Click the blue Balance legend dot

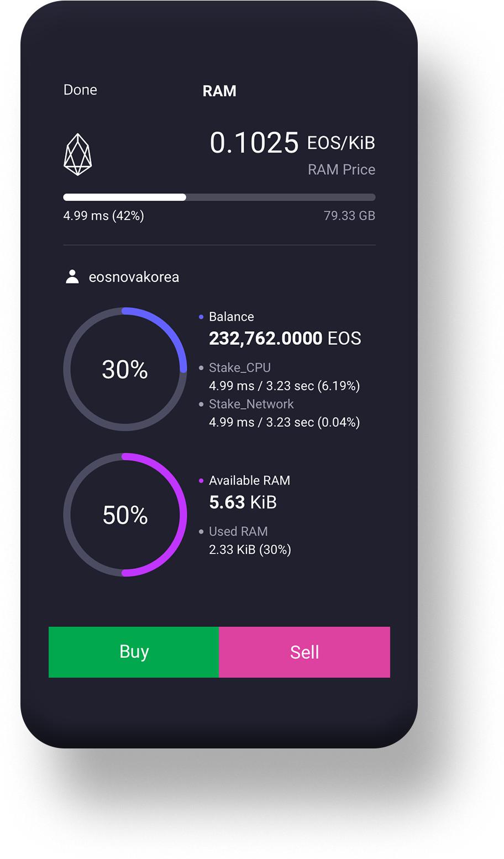point(201,317)
